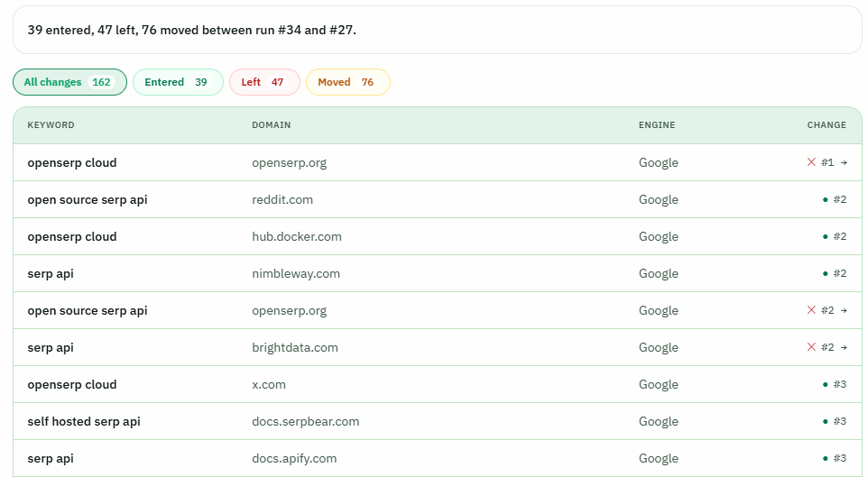Click red X icon in brightdata.com row
This screenshot has height=477, width=868.
[811, 347]
